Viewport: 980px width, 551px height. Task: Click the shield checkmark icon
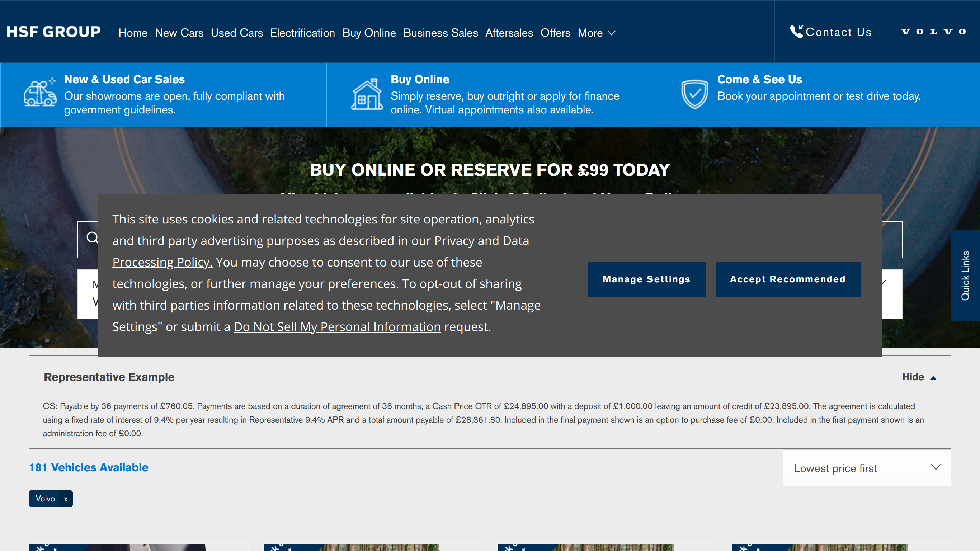tap(694, 94)
